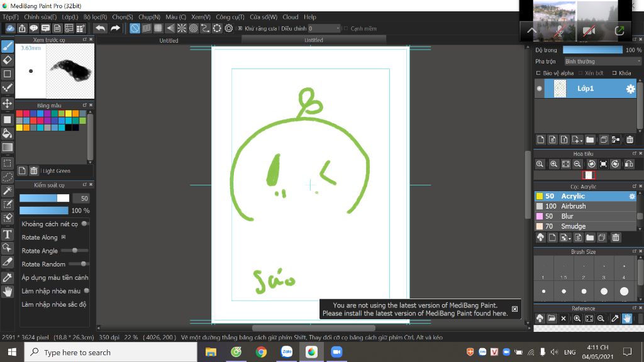Select the Smudge brush
Viewport: 644px width, 362px height.
click(586, 226)
